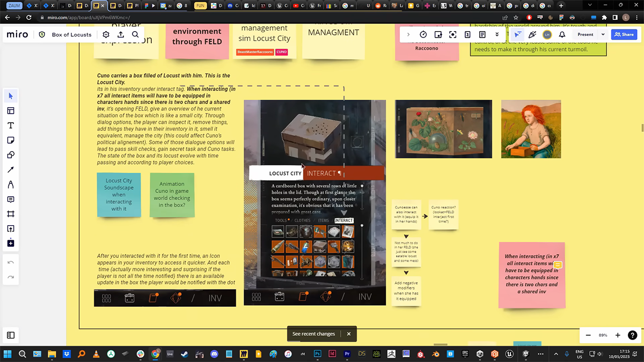The height and width of the screenshot is (362, 644).
Task: Click the Share button
Action: [624, 34]
